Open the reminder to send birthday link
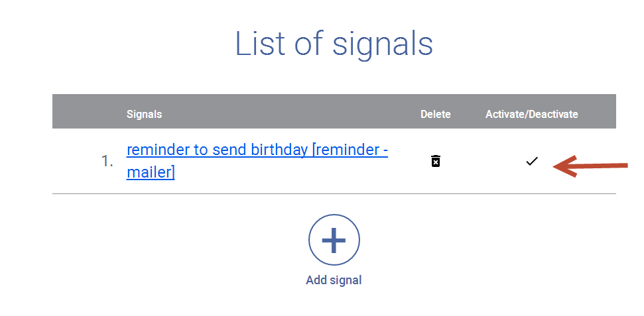 coord(257,161)
